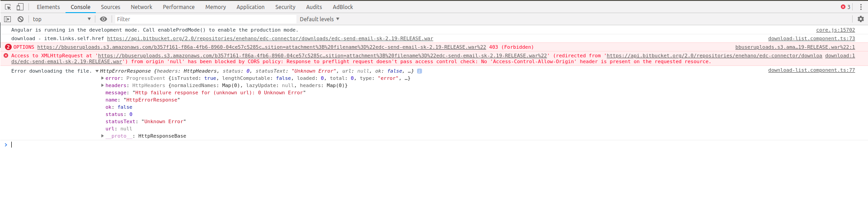Show the console sidebar icon
The image size is (868, 222).
click(7, 19)
